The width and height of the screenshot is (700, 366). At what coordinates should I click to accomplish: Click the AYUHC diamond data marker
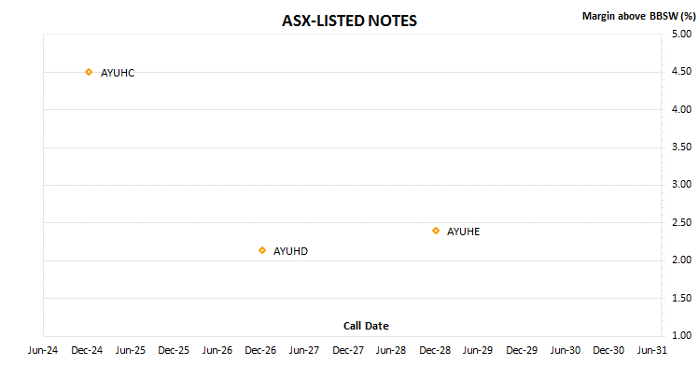[x=89, y=72]
